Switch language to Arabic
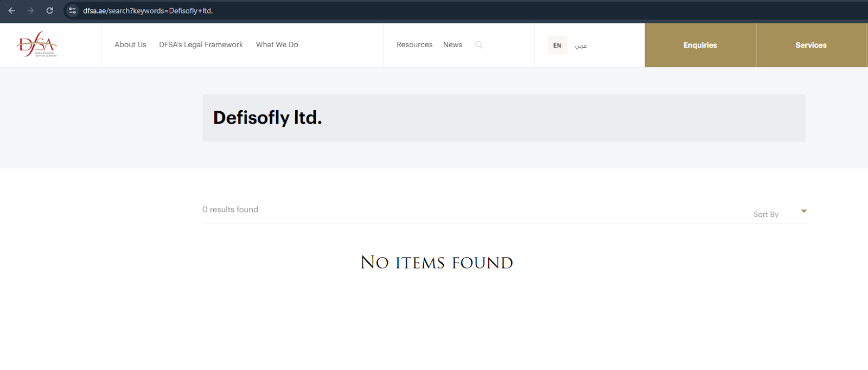Screen dimensions: 868x370 (x=581, y=46)
